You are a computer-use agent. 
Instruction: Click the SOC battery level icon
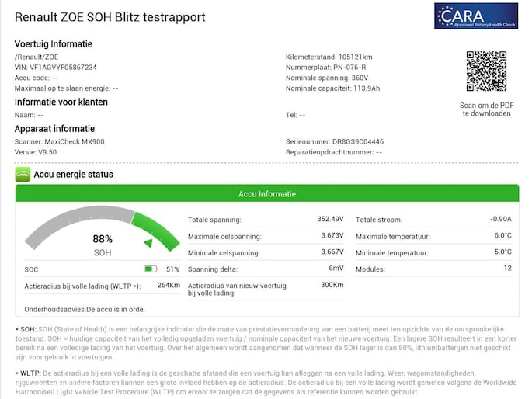click(x=151, y=269)
